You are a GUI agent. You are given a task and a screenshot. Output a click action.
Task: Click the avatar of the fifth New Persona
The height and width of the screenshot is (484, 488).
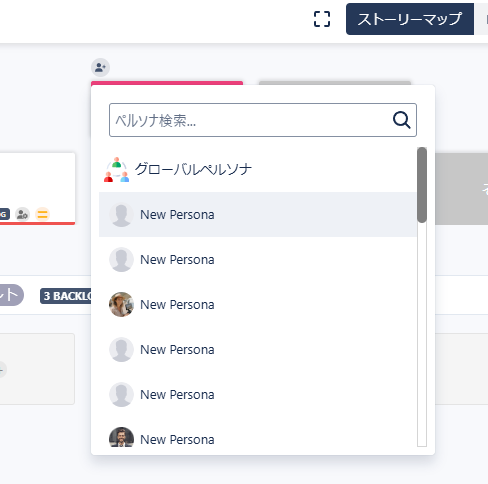click(121, 395)
